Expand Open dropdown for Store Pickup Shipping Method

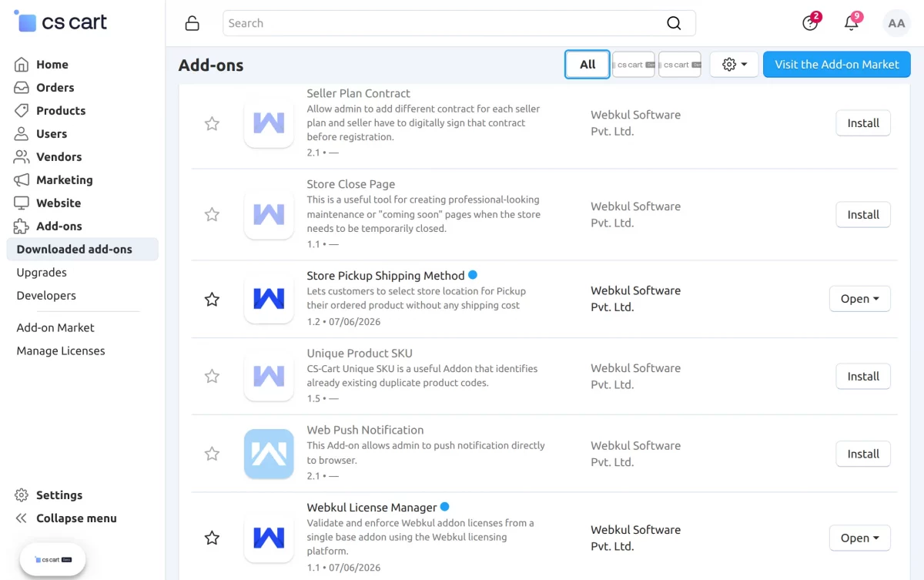tap(860, 299)
